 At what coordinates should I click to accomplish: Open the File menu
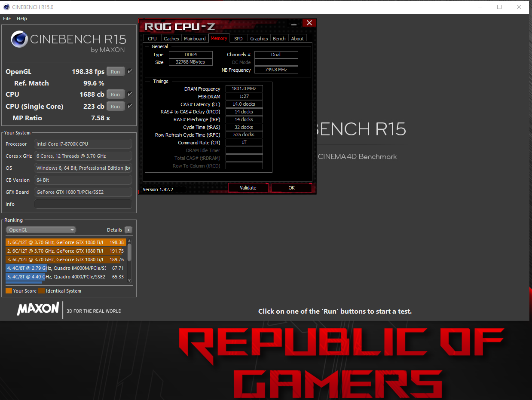point(7,18)
